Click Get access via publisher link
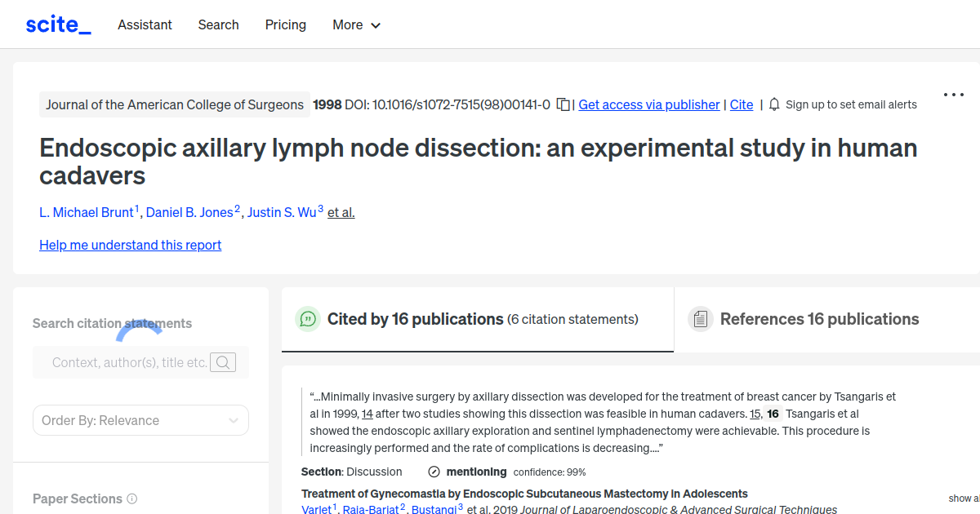 (649, 104)
